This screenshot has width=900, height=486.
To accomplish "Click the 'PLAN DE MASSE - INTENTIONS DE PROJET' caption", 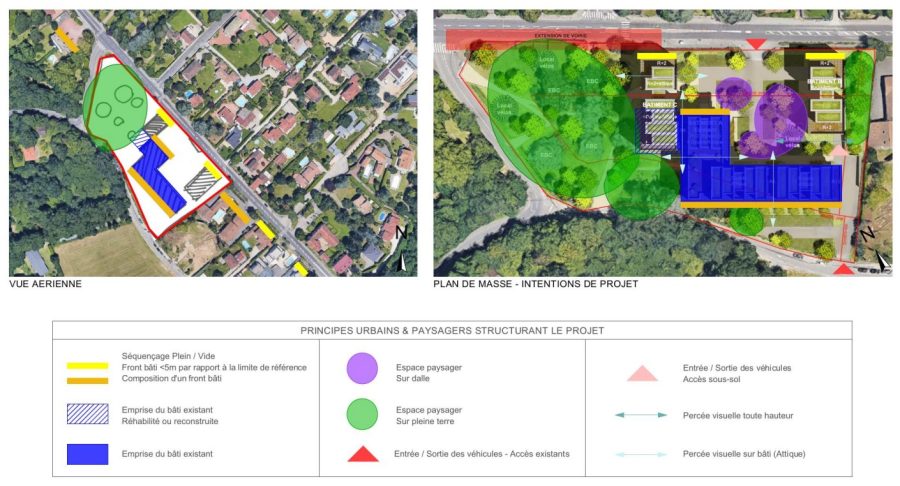I will coord(535,284).
